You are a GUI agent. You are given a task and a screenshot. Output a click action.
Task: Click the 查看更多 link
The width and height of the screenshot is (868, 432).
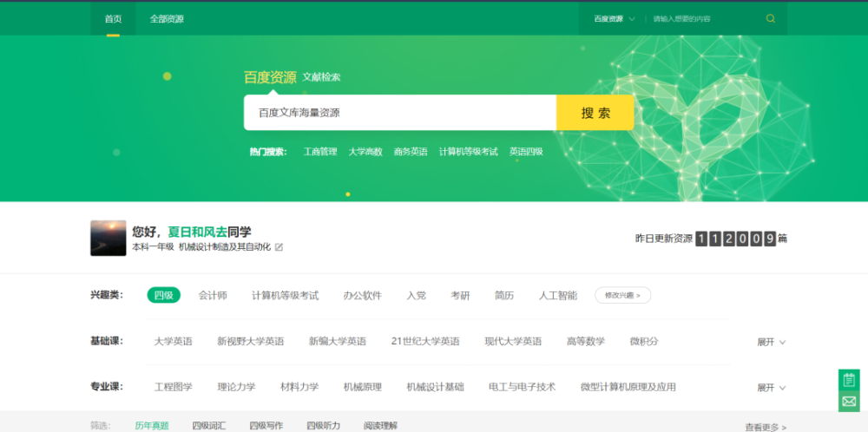point(766,427)
